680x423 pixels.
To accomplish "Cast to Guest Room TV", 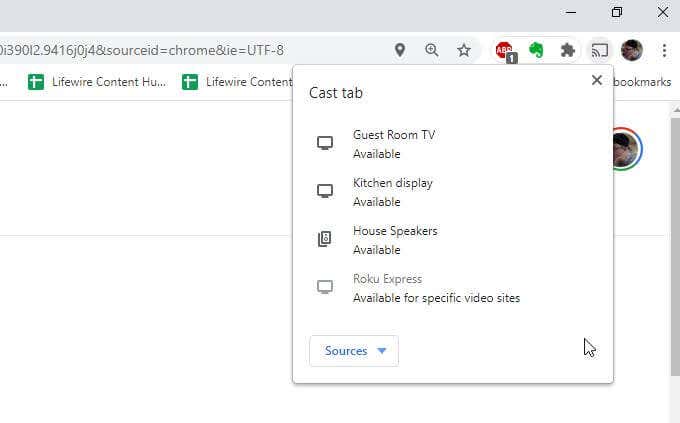I will (x=393, y=144).
